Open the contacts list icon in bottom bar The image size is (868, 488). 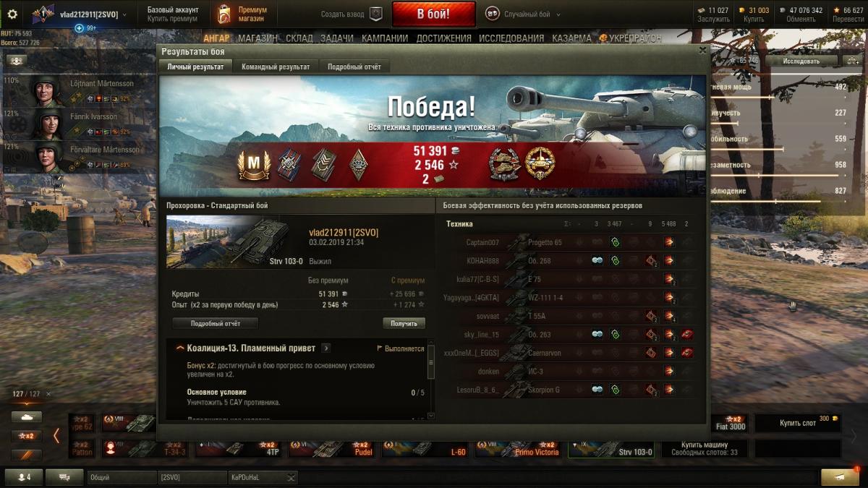click(24, 477)
